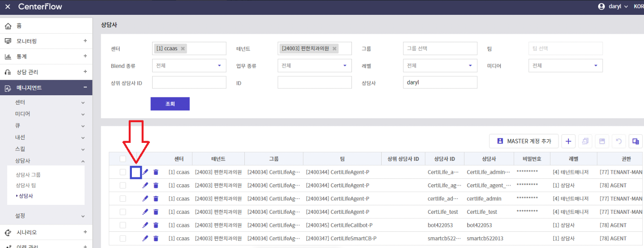This screenshot has width=644, height=248.
Task: Click the 상위 상담사 ID input field
Action: click(189, 83)
